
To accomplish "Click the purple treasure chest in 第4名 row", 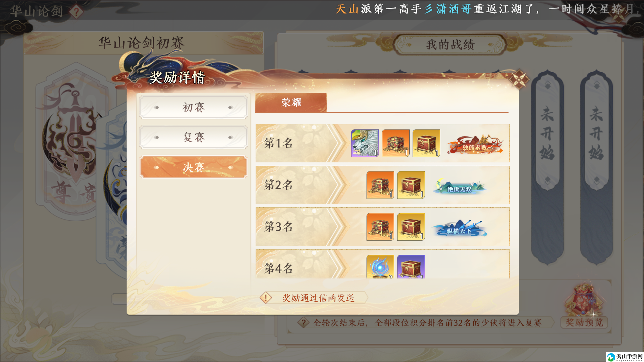I will tap(411, 266).
